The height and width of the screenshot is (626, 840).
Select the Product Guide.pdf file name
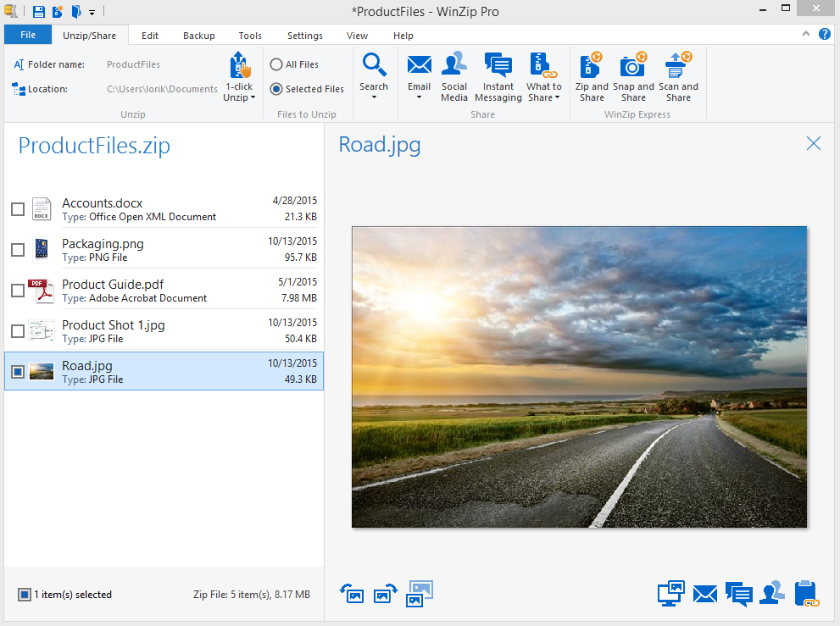point(113,285)
